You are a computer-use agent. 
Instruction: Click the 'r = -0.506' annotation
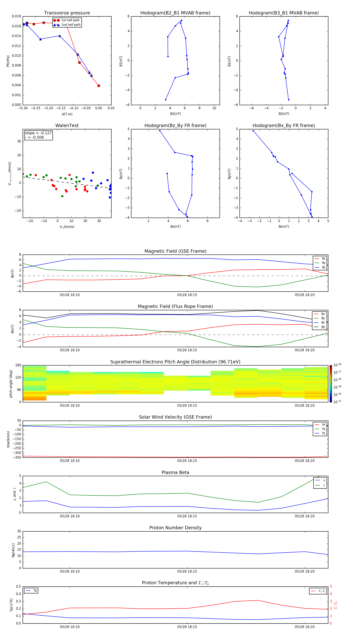pyautogui.click(x=35, y=137)
